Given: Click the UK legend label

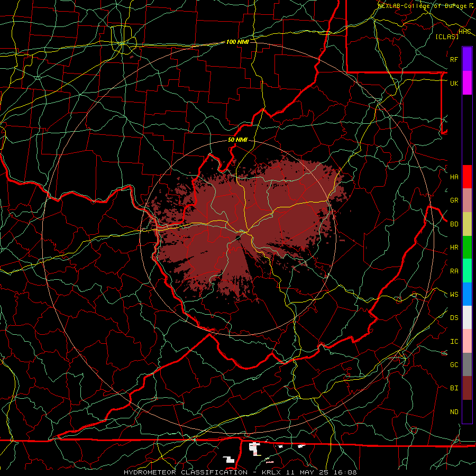Looking at the screenshot, I should tap(454, 83).
